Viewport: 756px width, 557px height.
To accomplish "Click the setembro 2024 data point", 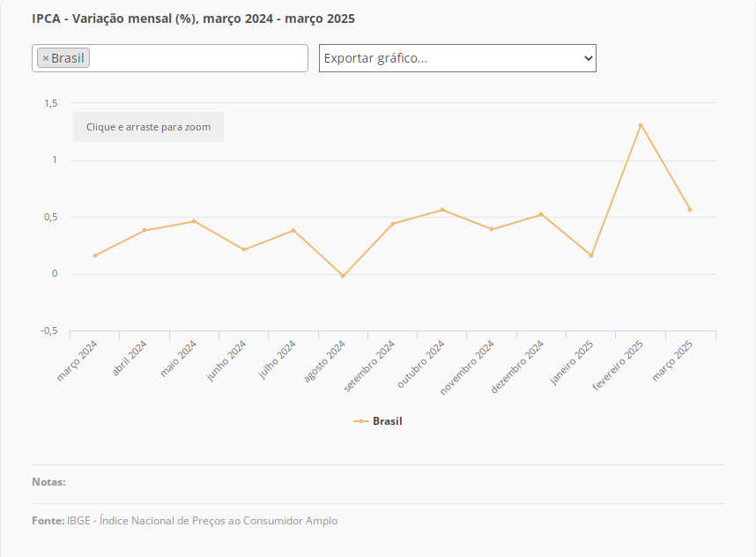I will [392, 224].
